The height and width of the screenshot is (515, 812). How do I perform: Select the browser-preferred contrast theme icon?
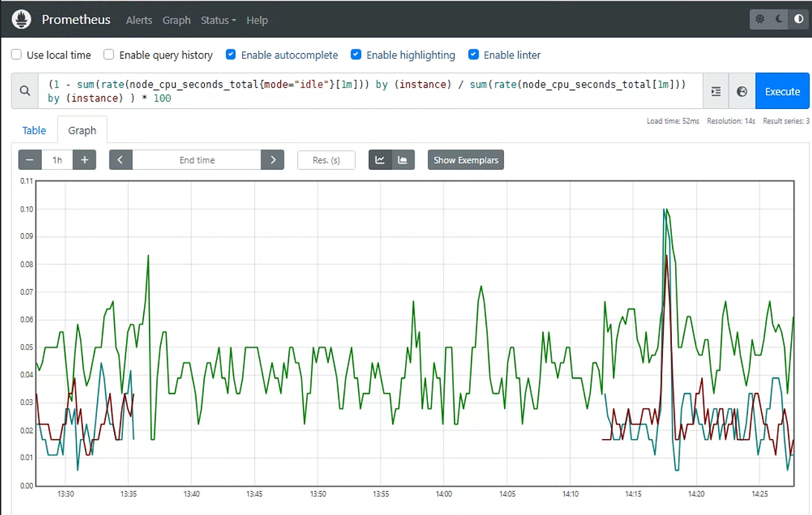tap(799, 19)
